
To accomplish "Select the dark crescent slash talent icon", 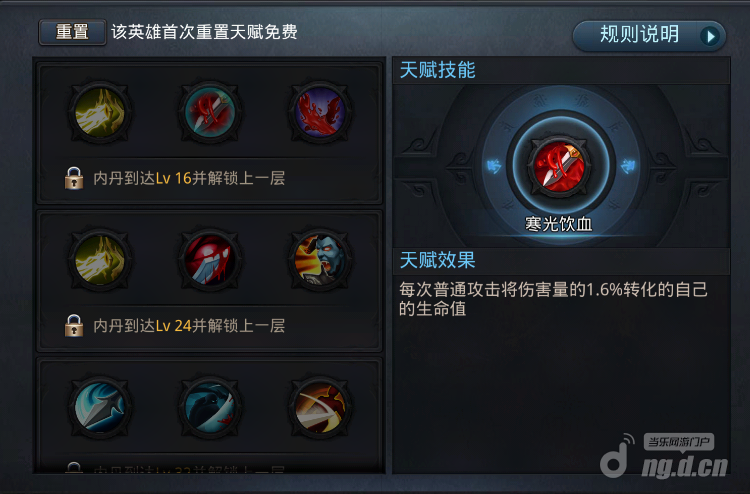I will tap(210, 407).
